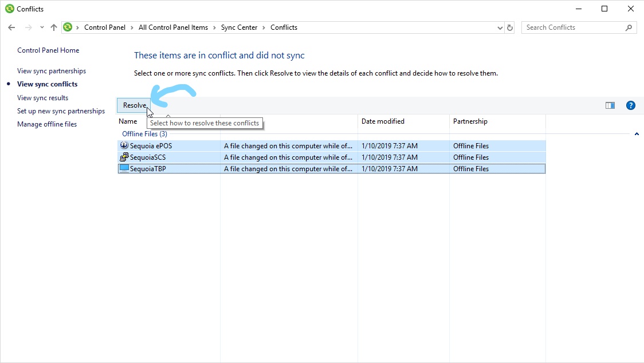
Task: Navigate to All Control Panel Items breadcrumb
Action: 173,27
